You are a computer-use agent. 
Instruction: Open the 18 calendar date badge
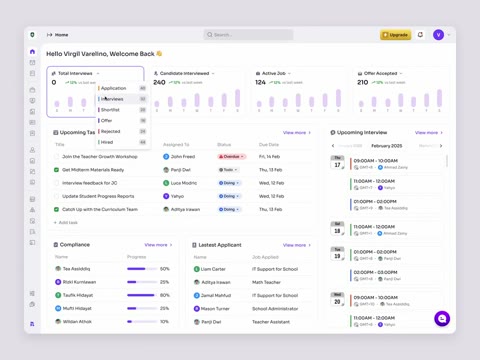pyautogui.click(x=337, y=229)
